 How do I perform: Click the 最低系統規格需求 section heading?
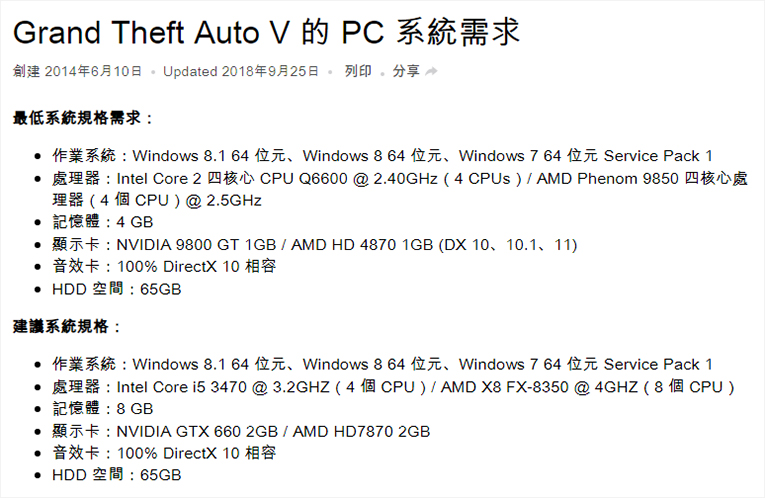click(83, 118)
